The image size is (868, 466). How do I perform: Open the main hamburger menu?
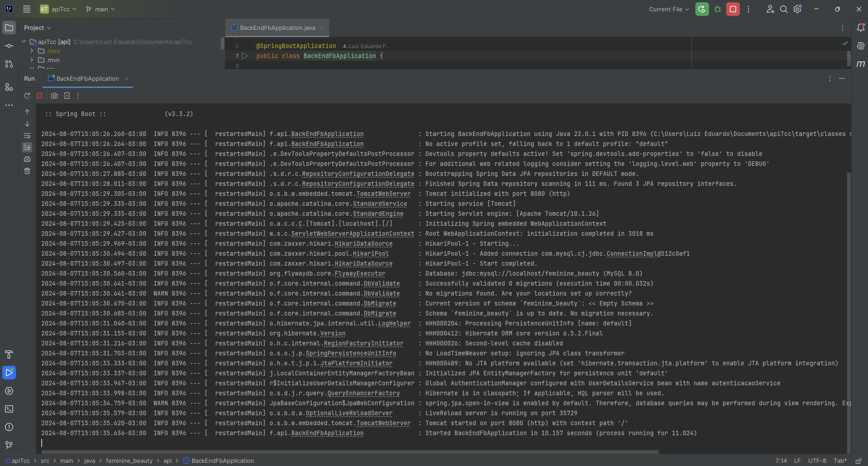pos(27,9)
